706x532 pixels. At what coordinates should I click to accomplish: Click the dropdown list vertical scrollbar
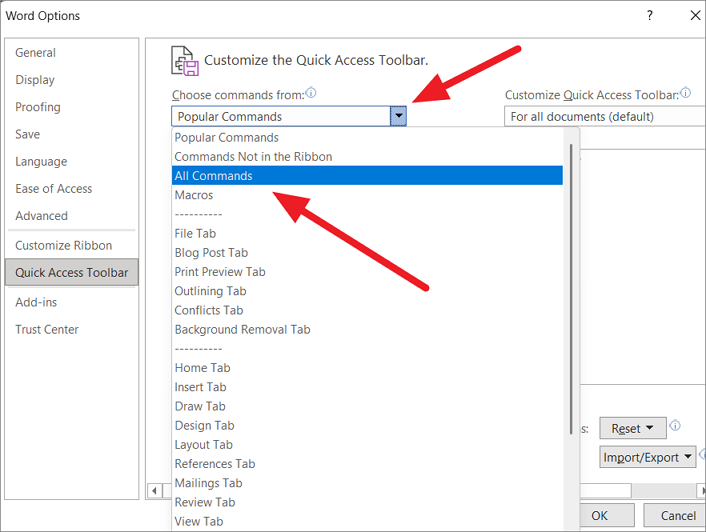[571, 289]
